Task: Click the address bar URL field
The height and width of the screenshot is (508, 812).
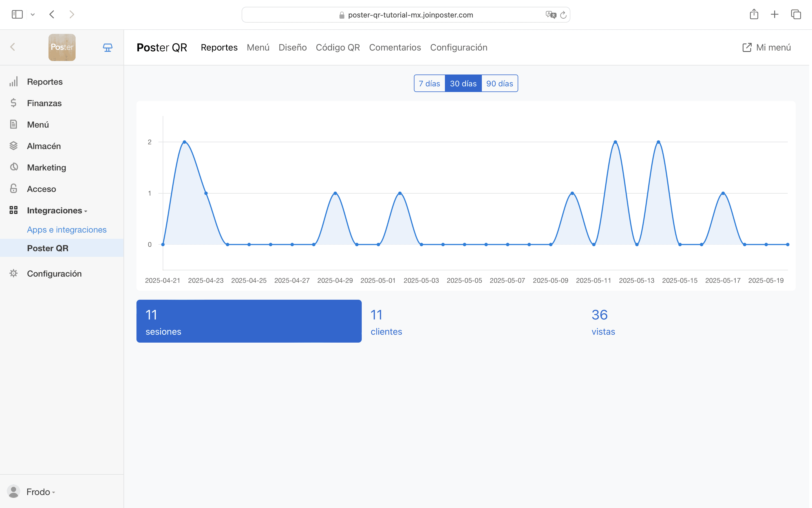Action: pyautogui.click(x=406, y=15)
